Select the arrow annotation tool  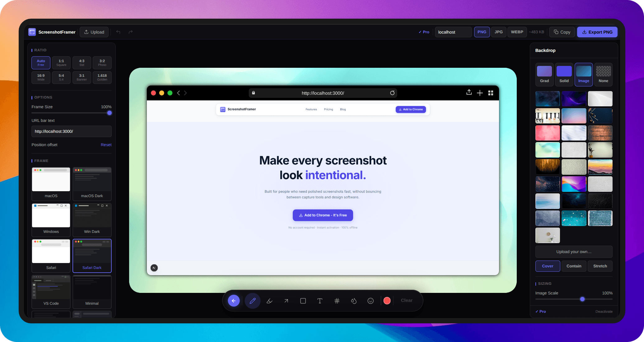point(286,301)
